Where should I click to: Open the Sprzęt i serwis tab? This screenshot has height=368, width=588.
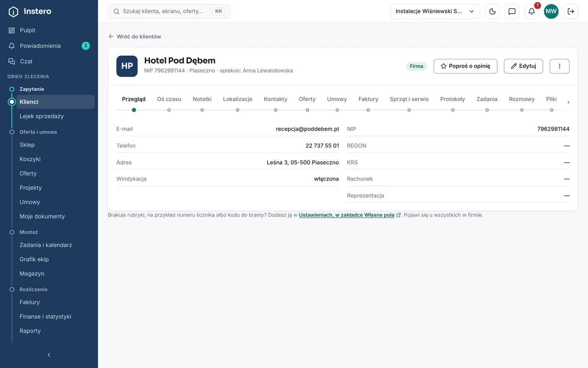point(409,99)
